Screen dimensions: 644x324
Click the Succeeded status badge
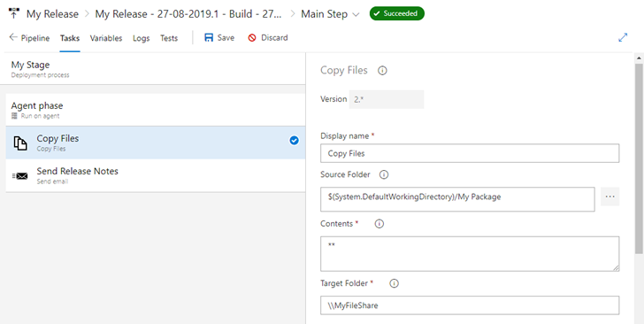pyautogui.click(x=396, y=13)
